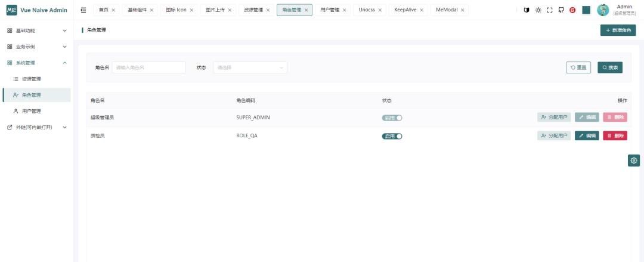Viewport: 644px width, 262px height.
Task: Switch to the 图片上传 tab
Action: point(215,10)
